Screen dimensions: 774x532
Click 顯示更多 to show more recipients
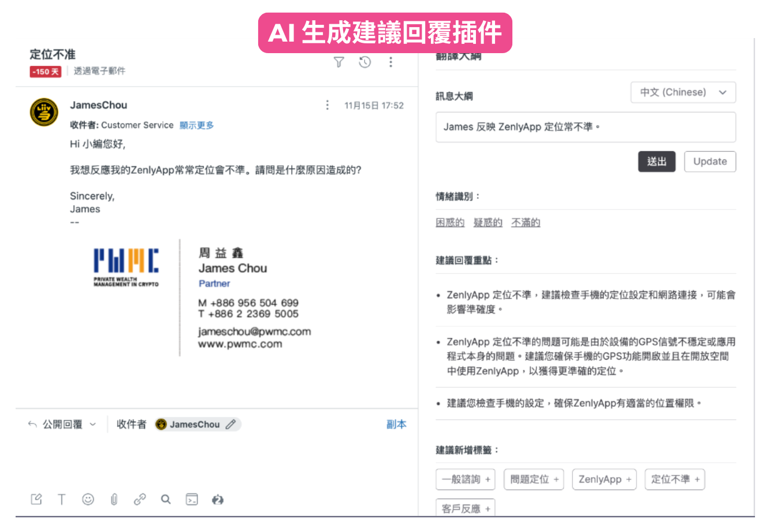[x=196, y=125]
